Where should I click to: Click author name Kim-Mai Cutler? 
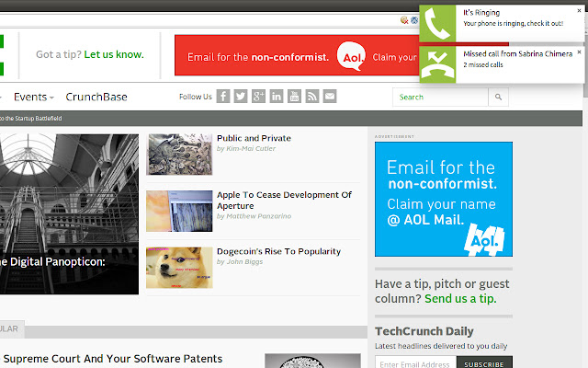pos(251,149)
